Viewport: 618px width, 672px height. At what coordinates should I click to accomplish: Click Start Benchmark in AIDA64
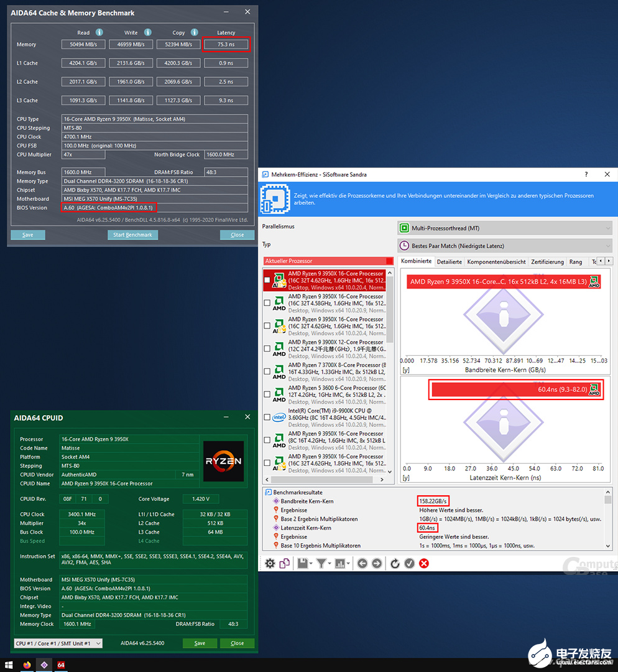click(x=133, y=235)
